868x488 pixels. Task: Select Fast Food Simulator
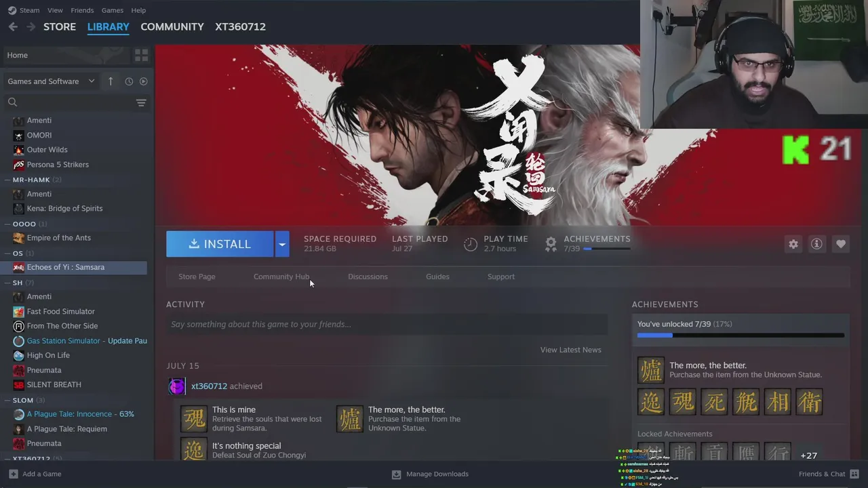tap(61, 312)
